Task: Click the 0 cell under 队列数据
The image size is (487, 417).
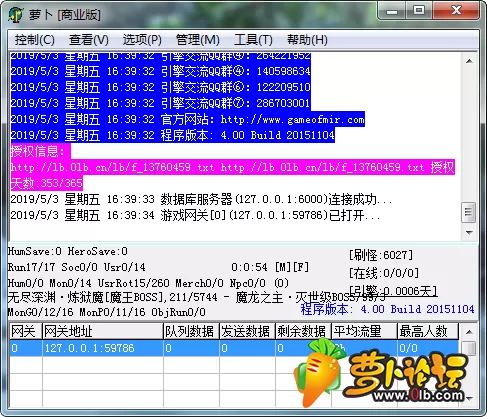Action: (x=191, y=348)
